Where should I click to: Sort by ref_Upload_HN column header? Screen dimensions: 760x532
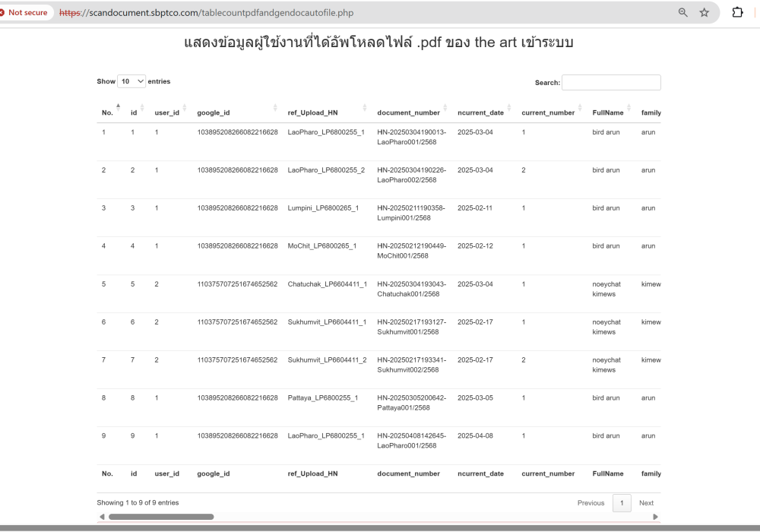click(x=312, y=112)
